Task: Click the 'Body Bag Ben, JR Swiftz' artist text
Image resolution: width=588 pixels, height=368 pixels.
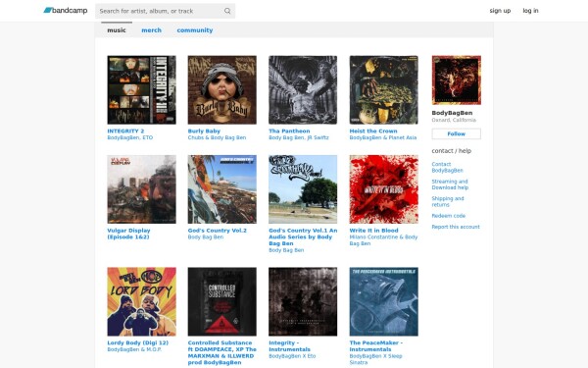Action: click(299, 137)
